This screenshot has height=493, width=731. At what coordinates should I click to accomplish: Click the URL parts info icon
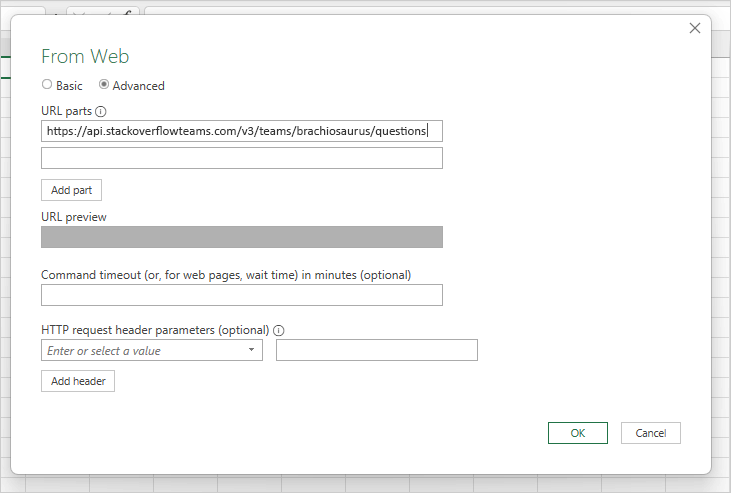tap(101, 111)
